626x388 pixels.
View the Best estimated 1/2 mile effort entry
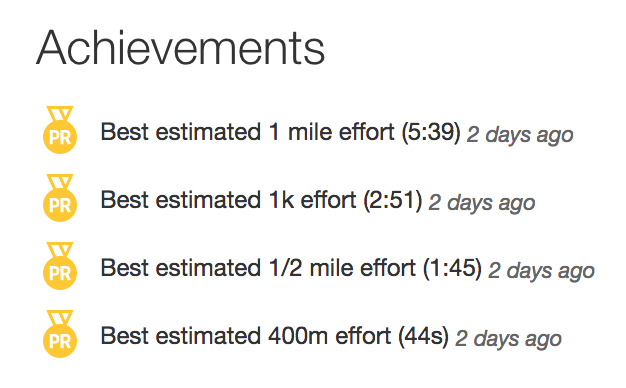(291, 268)
